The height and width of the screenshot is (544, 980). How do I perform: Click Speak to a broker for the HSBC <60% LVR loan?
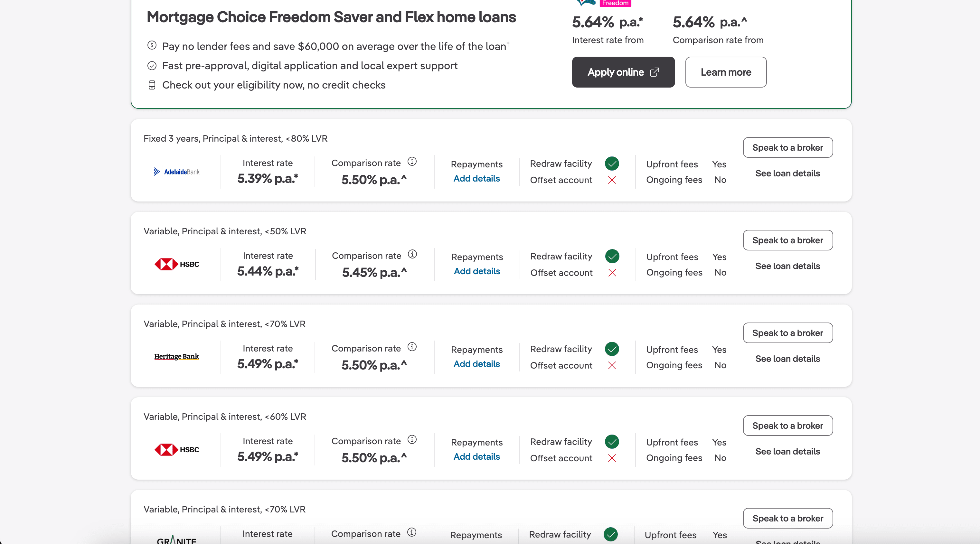pyautogui.click(x=787, y=425)
